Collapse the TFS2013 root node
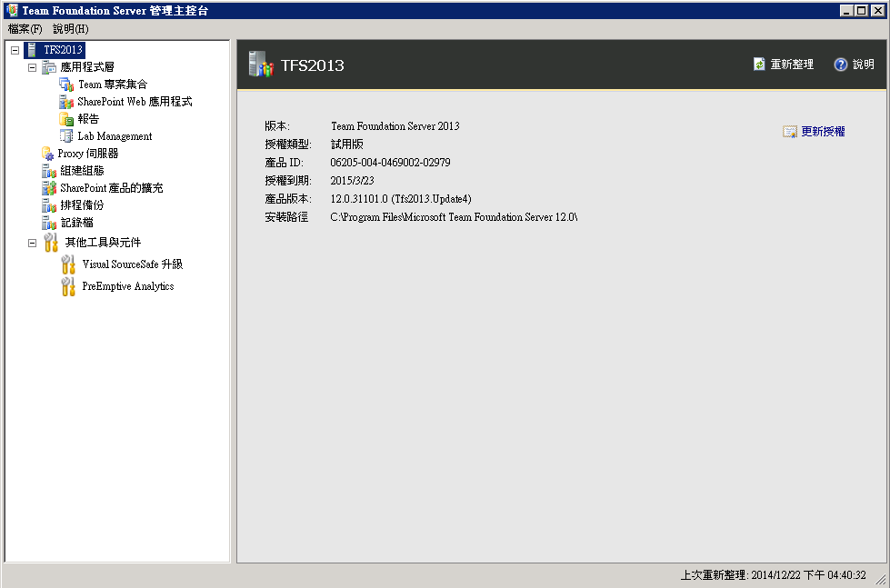Image resolution: width=890 pixels, height=588 pixels. coord(15,50)
